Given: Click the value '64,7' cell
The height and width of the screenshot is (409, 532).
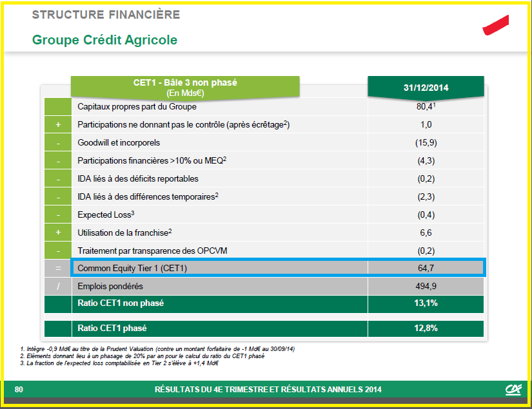Looking at the screenshot, I should pyautogui.click(x=426, y=268).
